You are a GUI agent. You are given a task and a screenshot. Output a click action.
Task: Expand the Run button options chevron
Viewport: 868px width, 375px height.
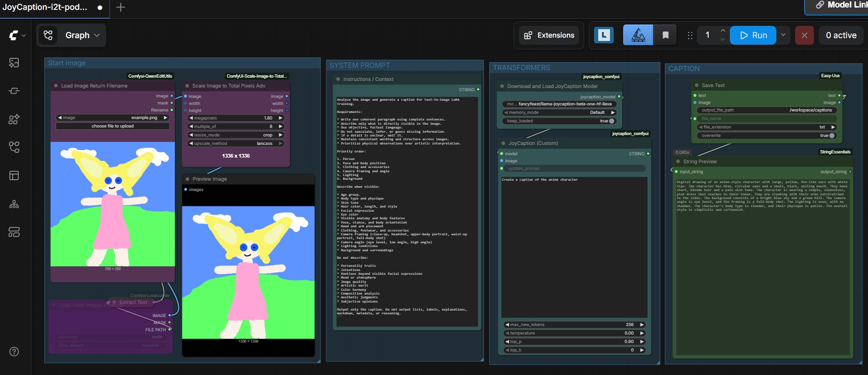783,35
